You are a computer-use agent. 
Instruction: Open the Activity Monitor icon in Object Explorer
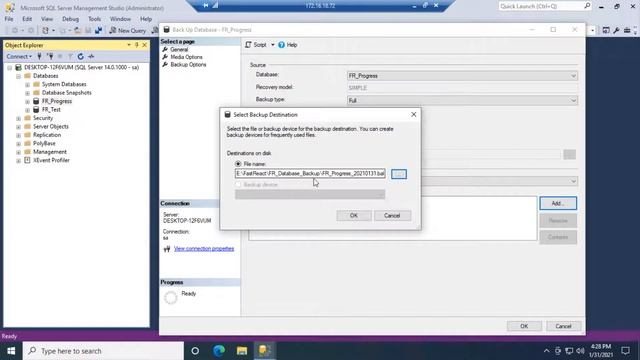pos(91,56)
